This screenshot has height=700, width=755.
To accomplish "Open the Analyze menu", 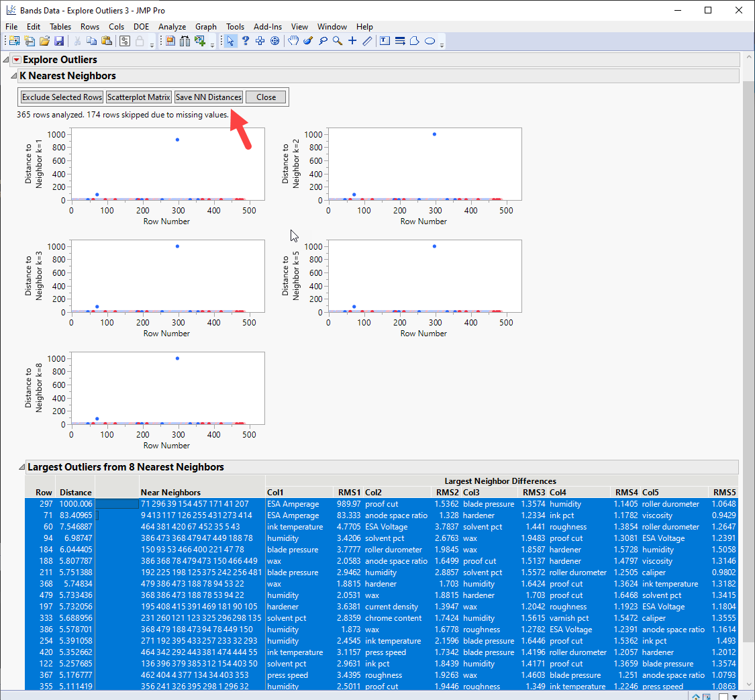I will 172,27.
